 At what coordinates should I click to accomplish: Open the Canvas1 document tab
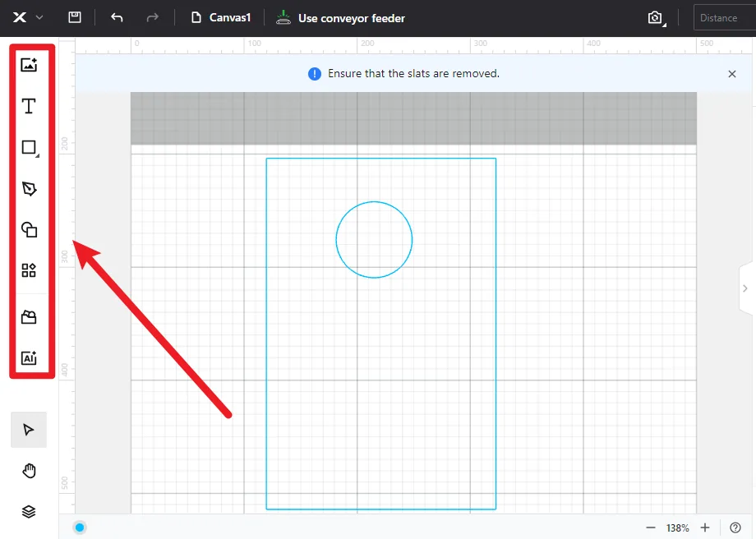pyautogui.click(x=221, y=18)
